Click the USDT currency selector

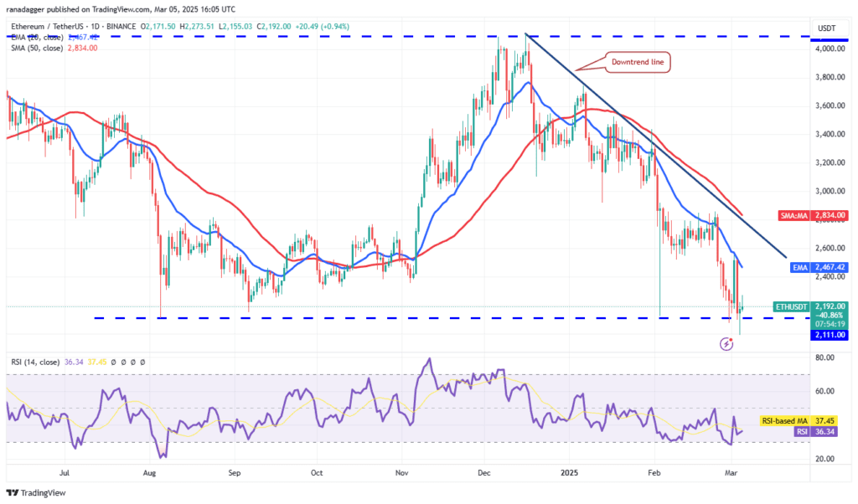(x=826, y=28)
